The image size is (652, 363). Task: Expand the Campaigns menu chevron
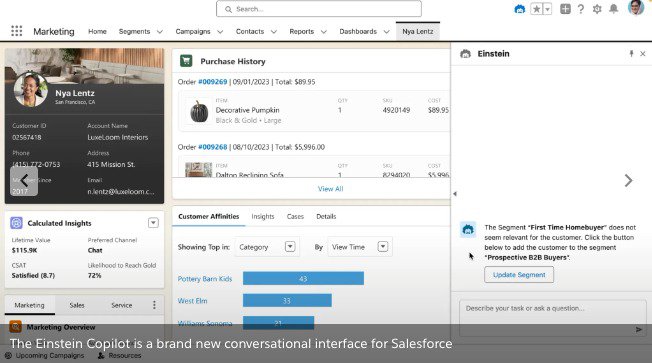click(220, 32)
